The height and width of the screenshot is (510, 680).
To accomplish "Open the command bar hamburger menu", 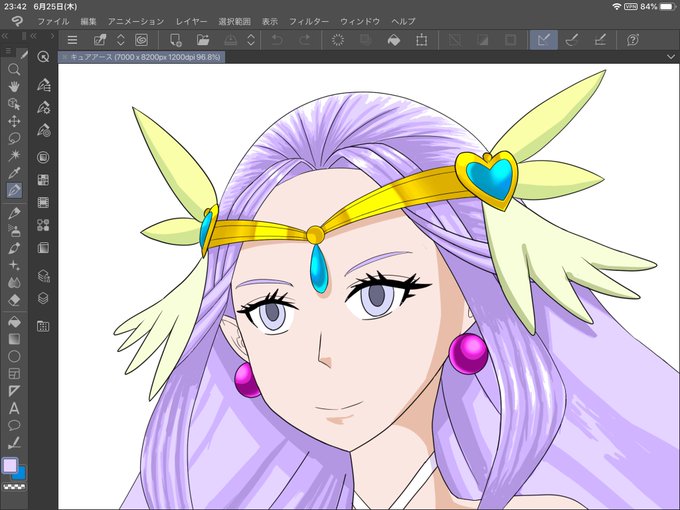I will click(x=72, y=40).
